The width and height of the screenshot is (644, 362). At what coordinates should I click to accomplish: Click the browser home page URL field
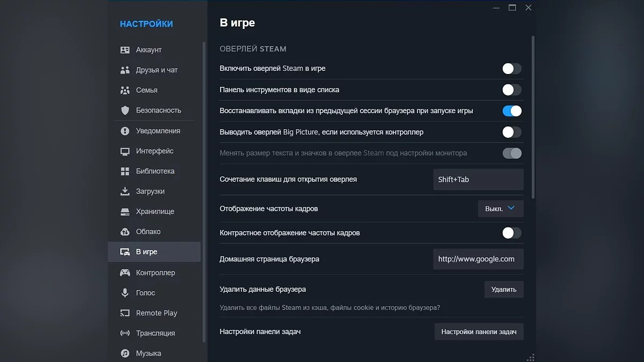coord(478,259)
